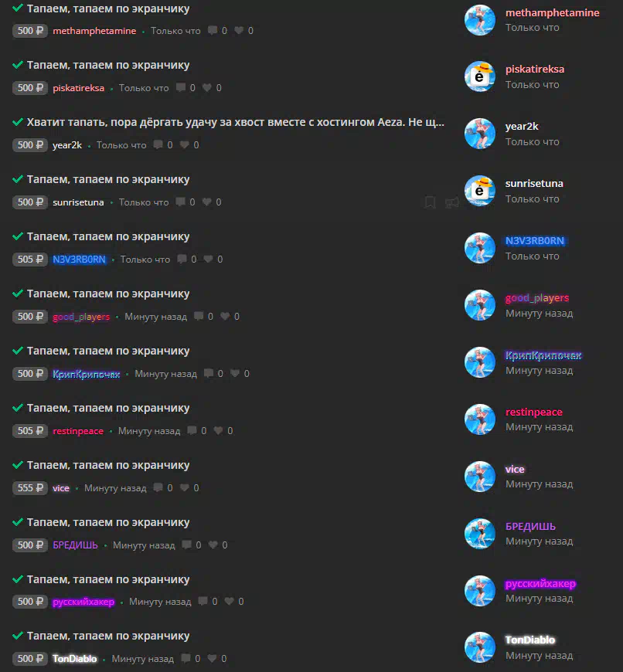
Task: Open КрипКрипочек thread title
Action: tap(108, 351)
